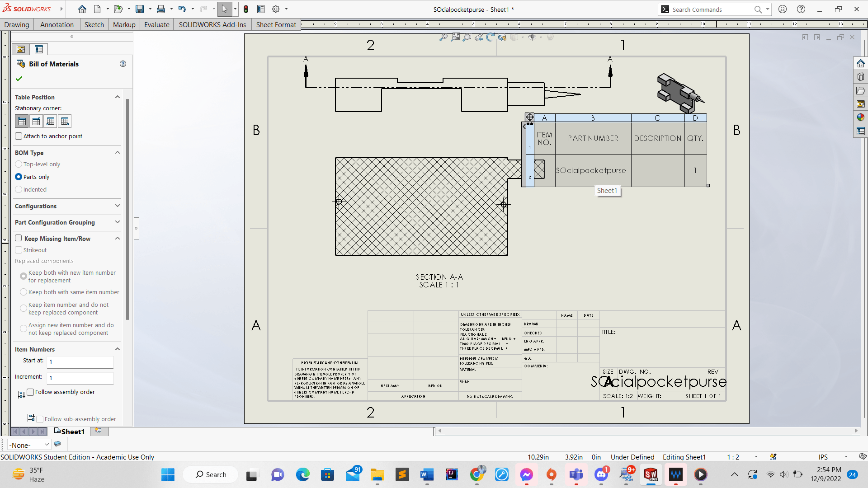The height and width of the screenshot is (488, 868).
Task: Open the Annotation ribbon tab
Action: coord(57,24)
